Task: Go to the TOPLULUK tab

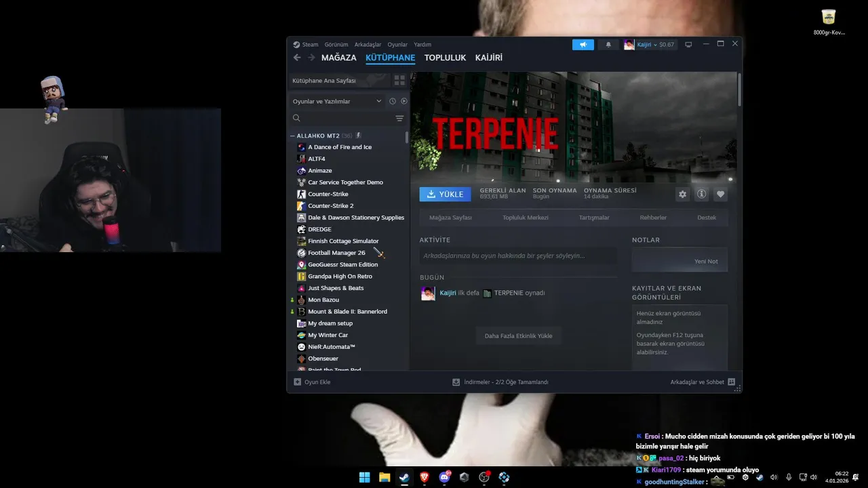Action: pyautogui.click(x=446, y=58)
